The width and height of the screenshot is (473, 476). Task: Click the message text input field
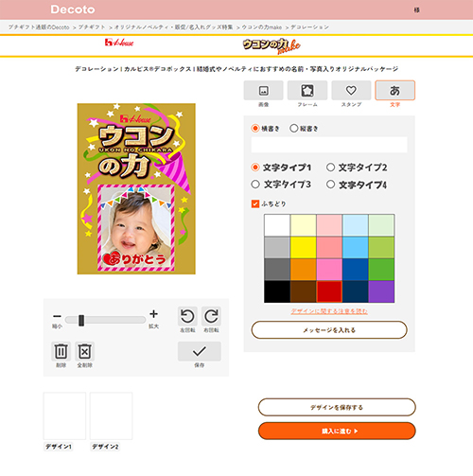pyautogui.click(x=329, y=145)
